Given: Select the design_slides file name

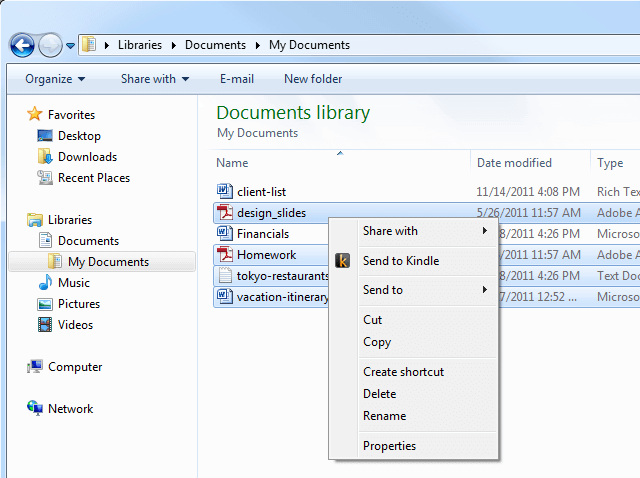Looking at the screenshot, I should [x=271, y=213].
